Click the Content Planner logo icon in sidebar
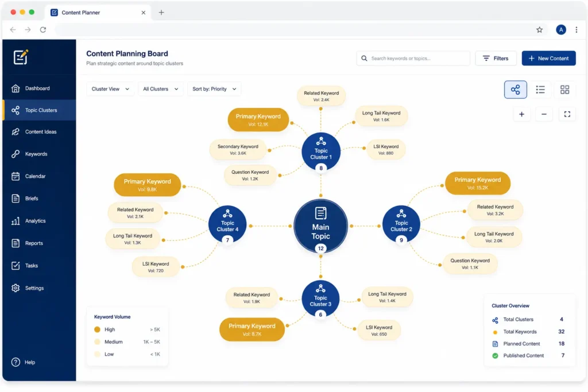 [21, 57]
